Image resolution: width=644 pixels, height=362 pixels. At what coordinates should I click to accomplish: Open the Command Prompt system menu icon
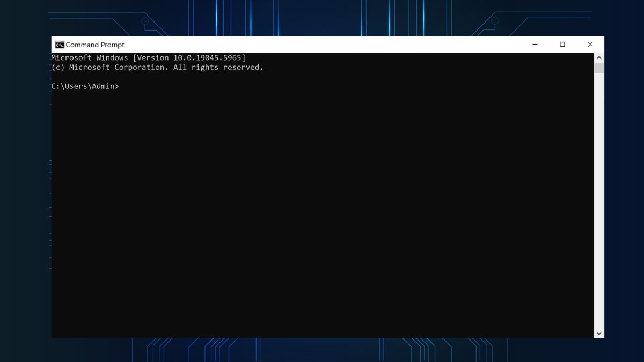(60, 45)
